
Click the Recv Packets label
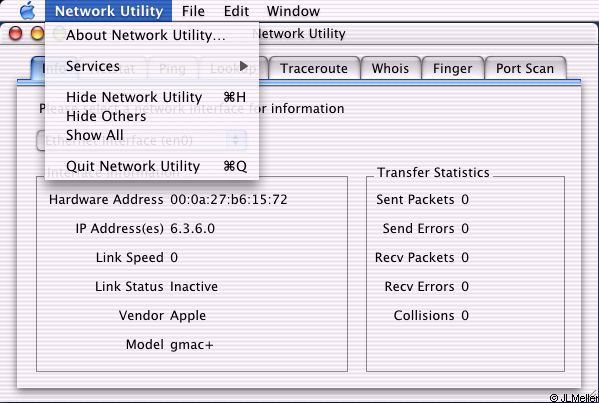click(x=415, y=257)
